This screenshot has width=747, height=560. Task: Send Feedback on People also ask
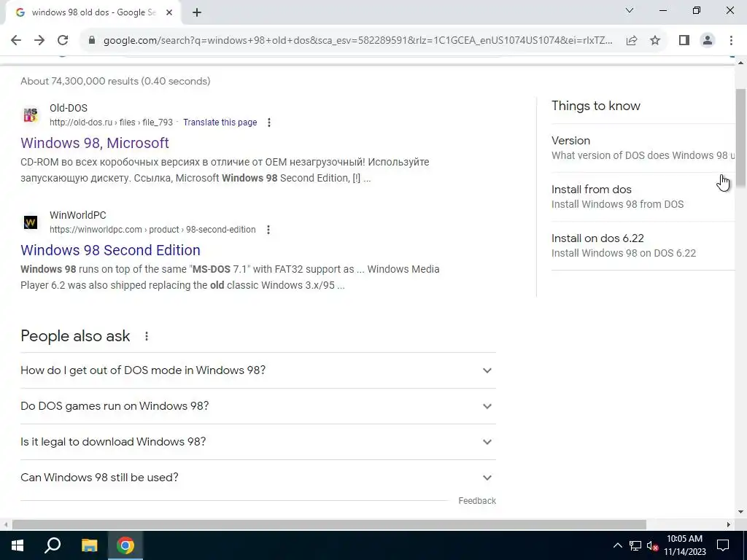point(477,501)
